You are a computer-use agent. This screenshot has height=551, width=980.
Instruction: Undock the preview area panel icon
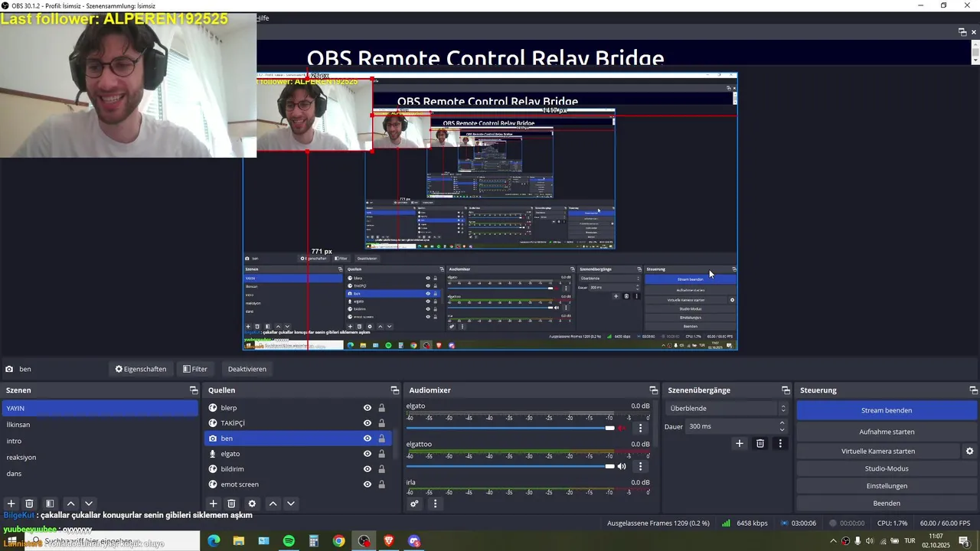click(x=962, y=32)
